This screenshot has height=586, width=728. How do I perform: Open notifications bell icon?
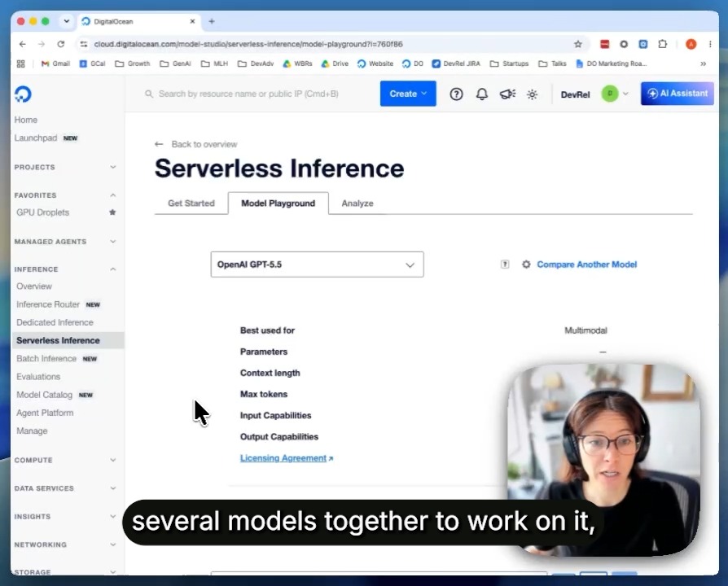pyautogui.click(x=482, y=94)
